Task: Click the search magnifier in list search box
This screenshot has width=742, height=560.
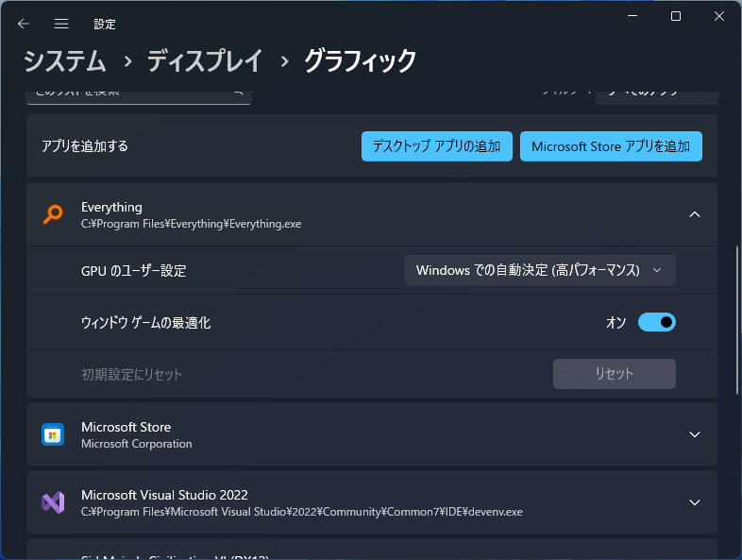Action: (239, 92)
